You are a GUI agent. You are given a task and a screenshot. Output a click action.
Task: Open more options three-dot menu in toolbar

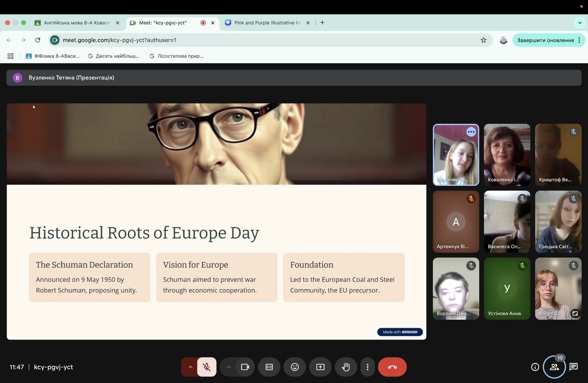367,367
